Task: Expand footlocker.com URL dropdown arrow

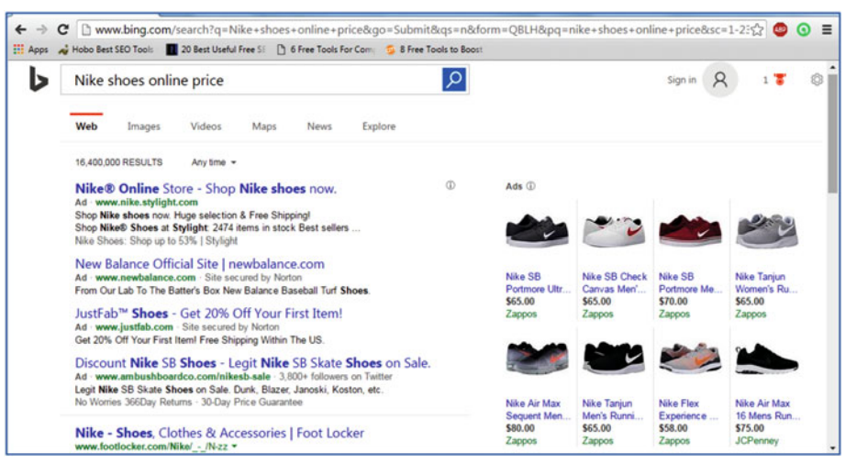Action: pos(235,447)
